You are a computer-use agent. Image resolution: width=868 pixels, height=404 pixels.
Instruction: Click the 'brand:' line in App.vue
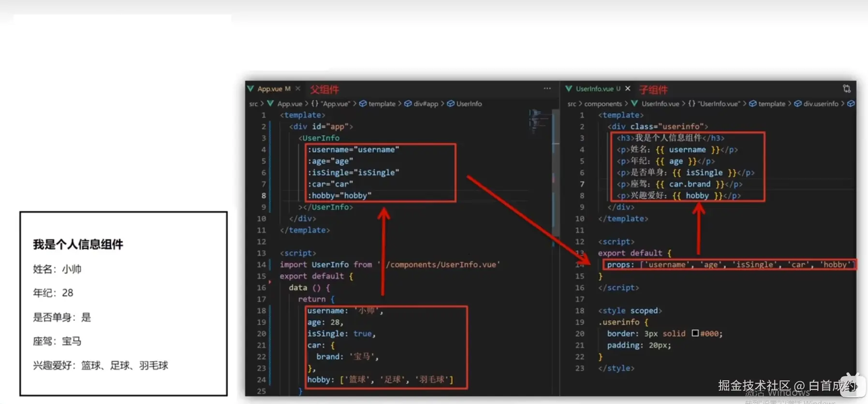coord(348,357)
